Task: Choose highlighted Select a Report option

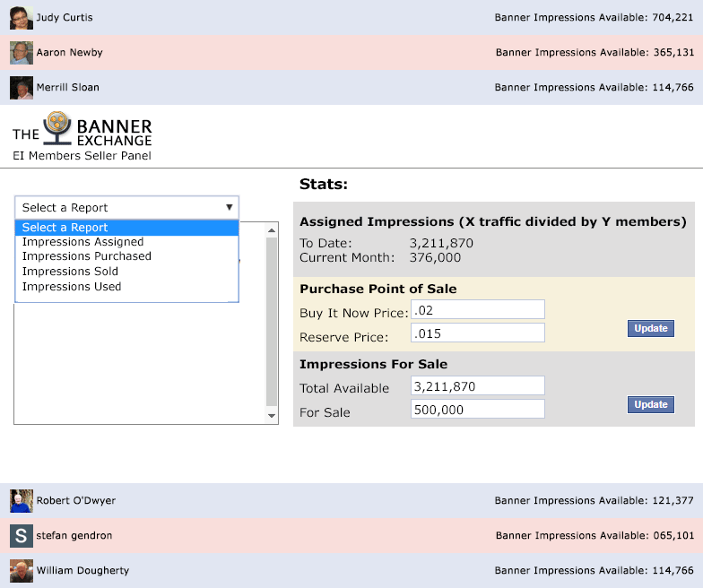Action: [x=127, y=228]
